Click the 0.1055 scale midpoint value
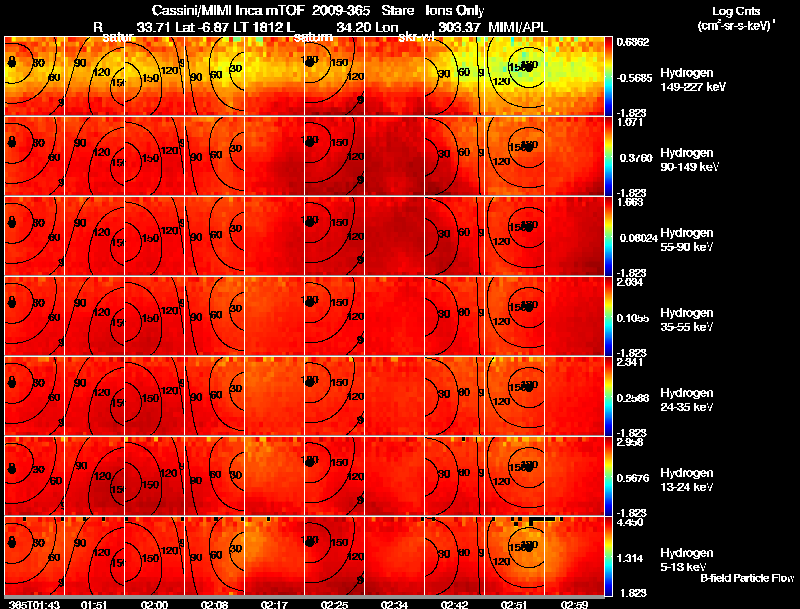The width and height of the screenshot is (800, 609). [x=634, y=318]
